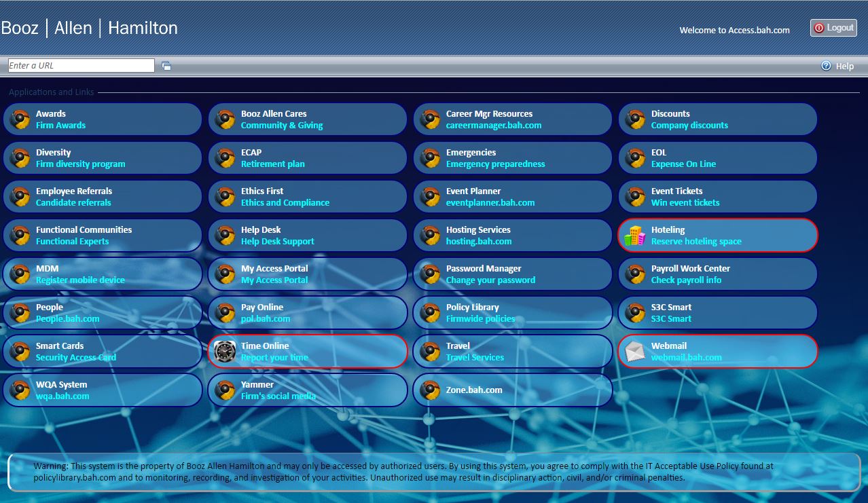Screen dimensions: 868x503
Task: Click the icon on the EOL tile
Action: 634,158
